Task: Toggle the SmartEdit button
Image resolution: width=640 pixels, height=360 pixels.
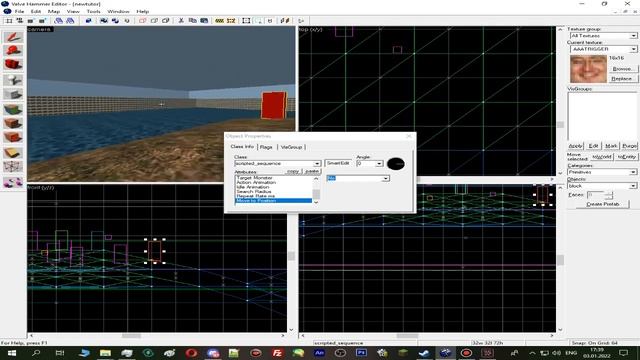Action: point(338,163)
